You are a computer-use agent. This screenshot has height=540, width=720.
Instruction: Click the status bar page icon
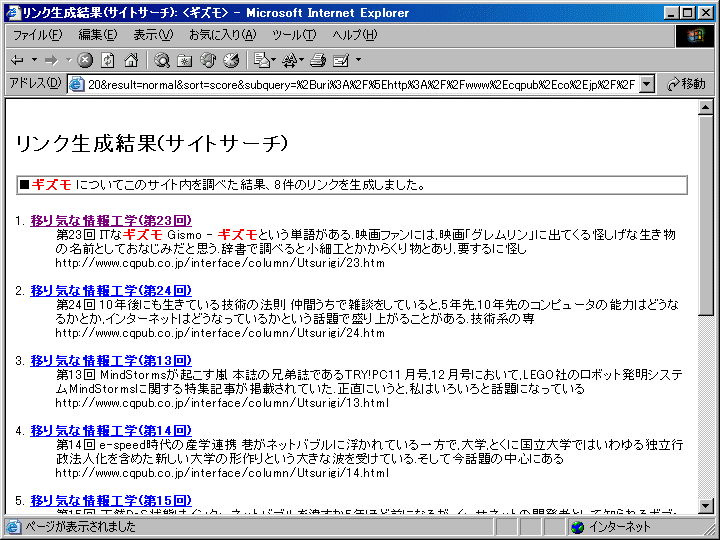(13, 527)
